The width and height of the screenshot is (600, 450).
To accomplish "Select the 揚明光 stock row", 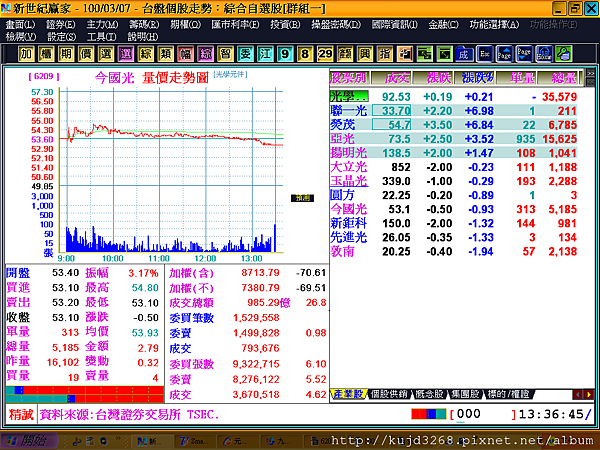I will [x=453, y=153].
